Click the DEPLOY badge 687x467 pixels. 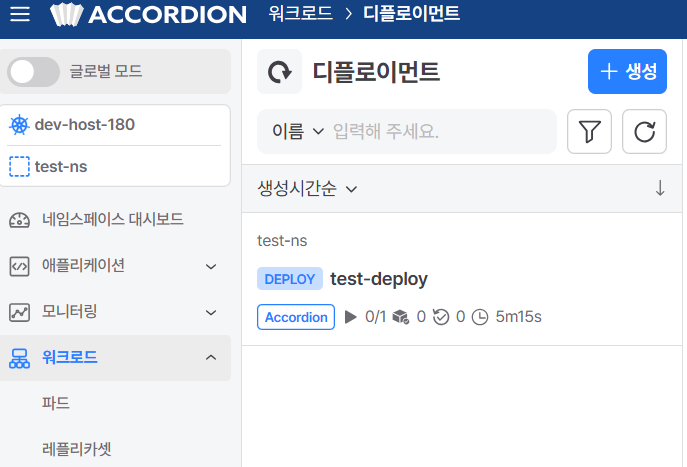coord(290,279)
